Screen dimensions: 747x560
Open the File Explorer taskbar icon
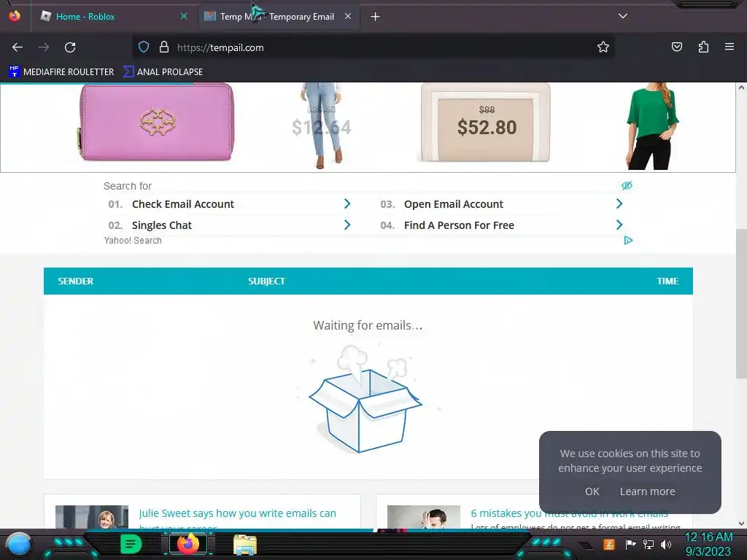[x=245, y=545]
